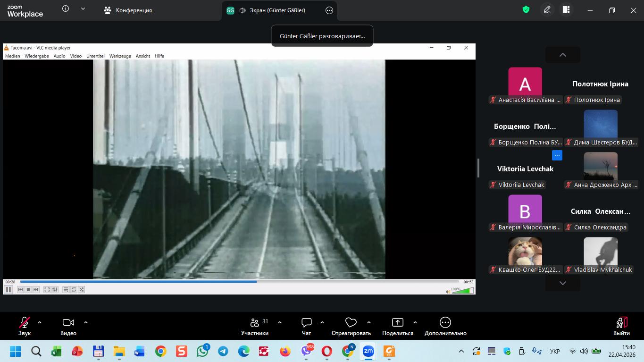The height and width of the screenshot is (362, 644).
Task: Open the Участники participants list
Action: (255, 326)
